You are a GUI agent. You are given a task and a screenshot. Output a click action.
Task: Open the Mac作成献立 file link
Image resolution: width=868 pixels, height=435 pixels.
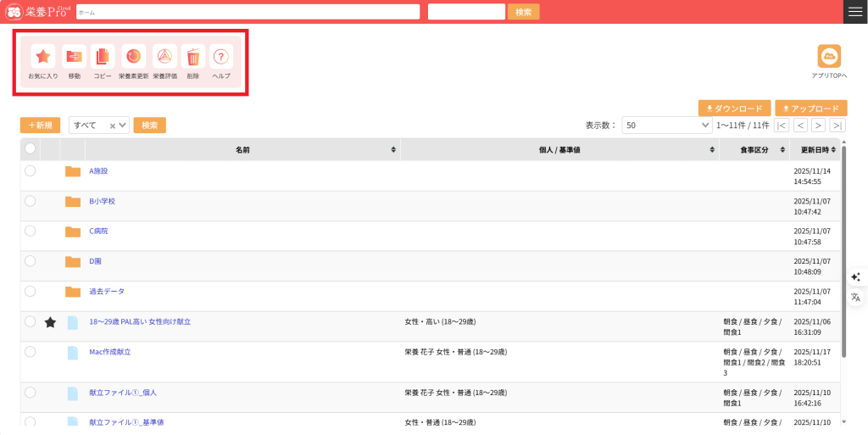110,352
